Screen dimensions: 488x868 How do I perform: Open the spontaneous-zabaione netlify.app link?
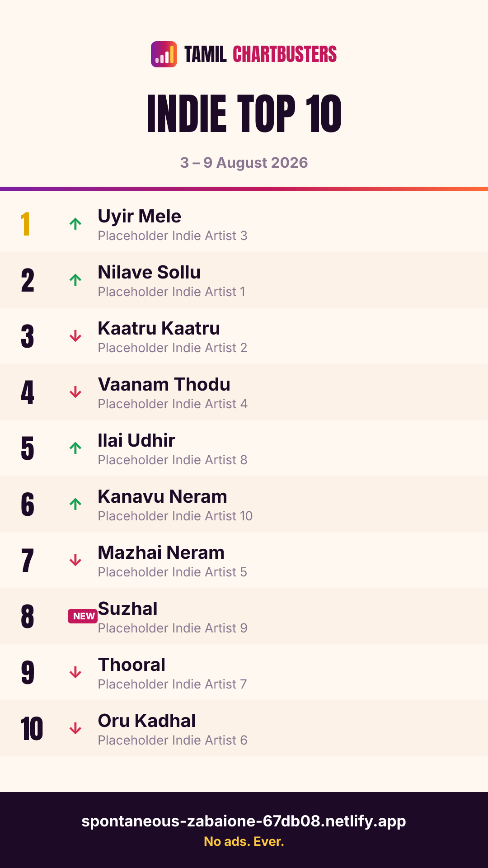coord(244,821)
